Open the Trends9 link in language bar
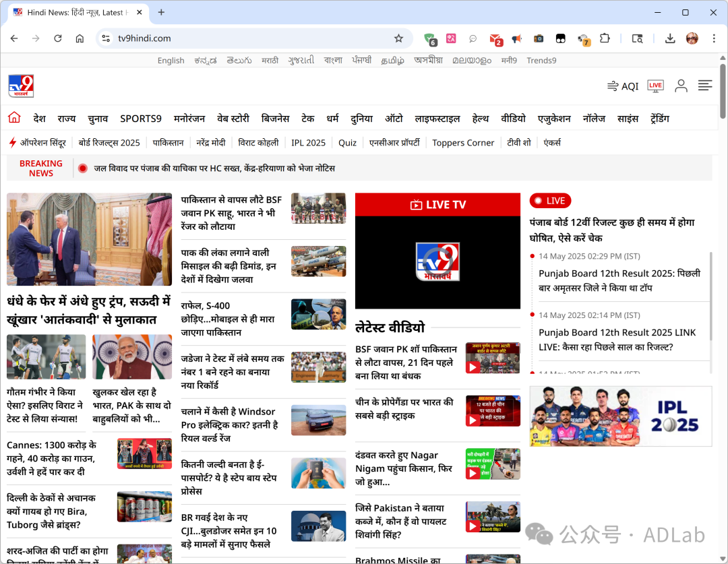 pos(541,61)
